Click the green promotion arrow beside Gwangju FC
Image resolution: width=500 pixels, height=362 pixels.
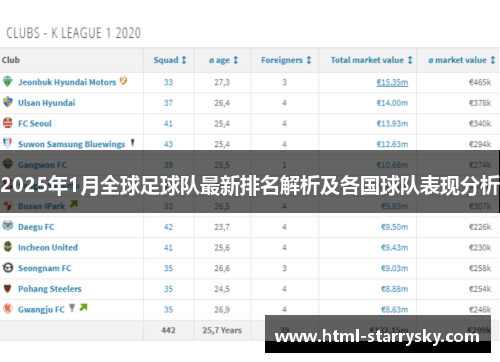tap(83, 307)
